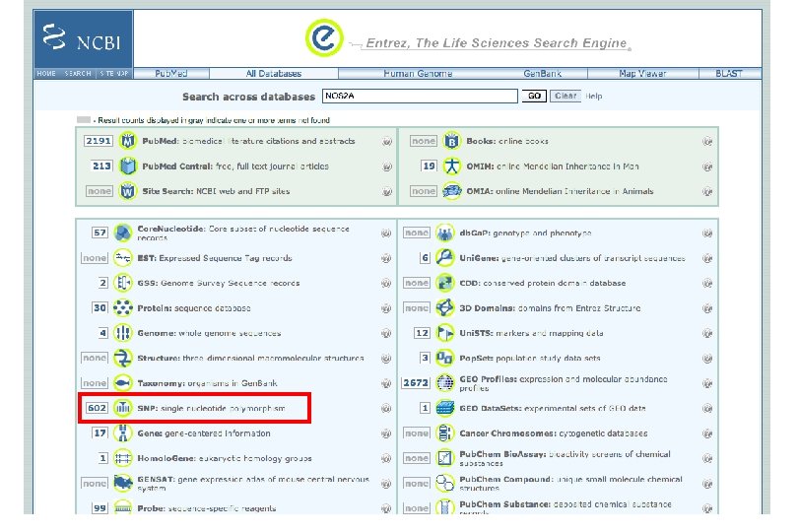Click the OMIM database icon

pyautogui.click(x=451, y=166)
